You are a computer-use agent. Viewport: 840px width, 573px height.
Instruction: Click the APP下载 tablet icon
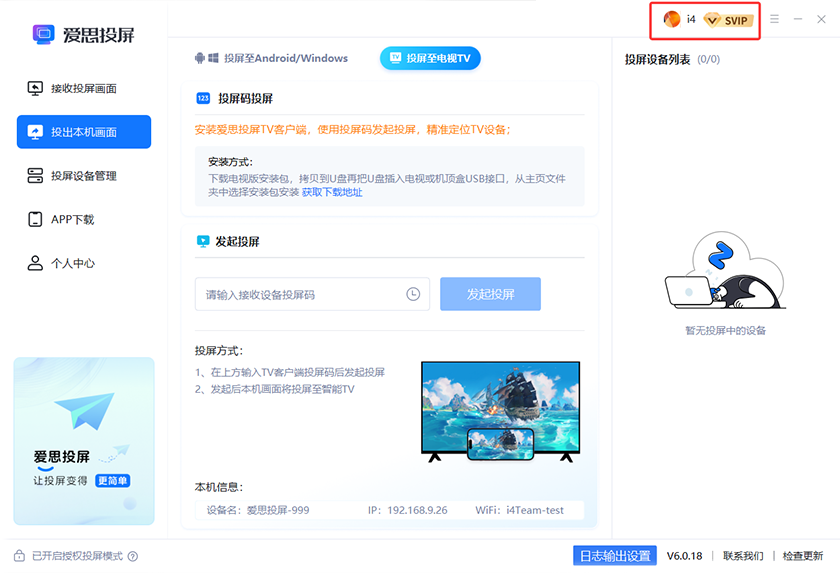click(x=35, y=220)
